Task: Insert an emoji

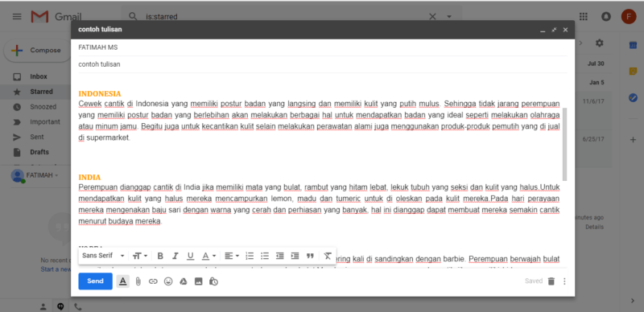Action: coord(168,281)
